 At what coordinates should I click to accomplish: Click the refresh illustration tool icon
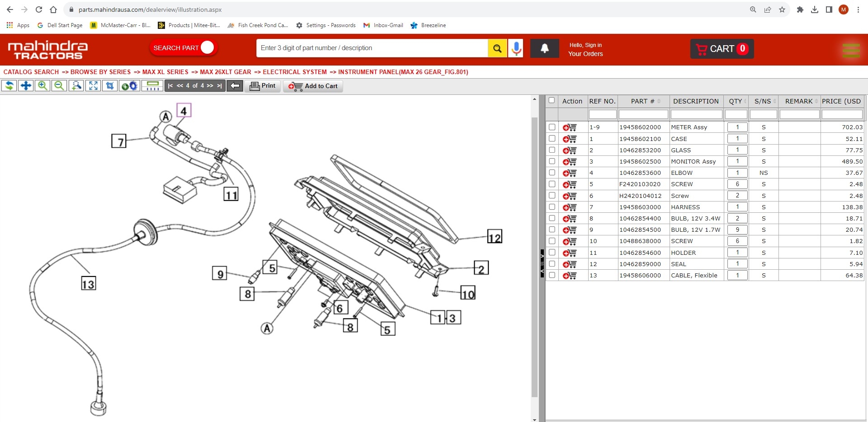pyautogui.click(x=9, y=86)
